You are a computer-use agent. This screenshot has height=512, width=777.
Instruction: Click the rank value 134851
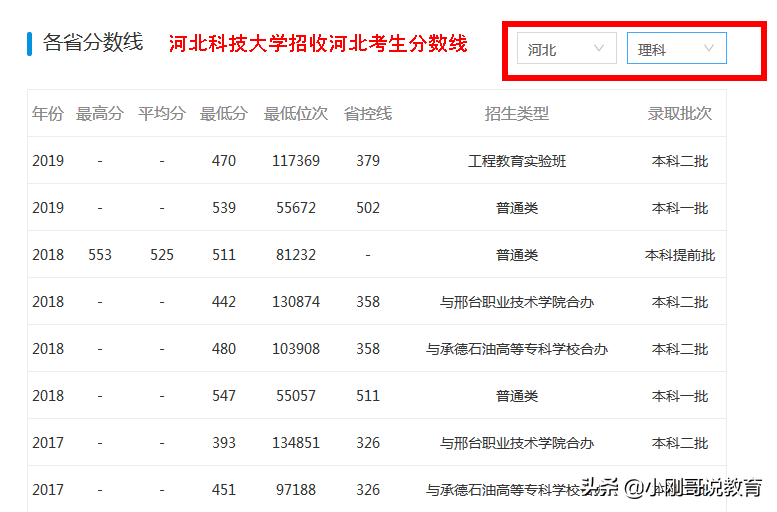(295, 443)
